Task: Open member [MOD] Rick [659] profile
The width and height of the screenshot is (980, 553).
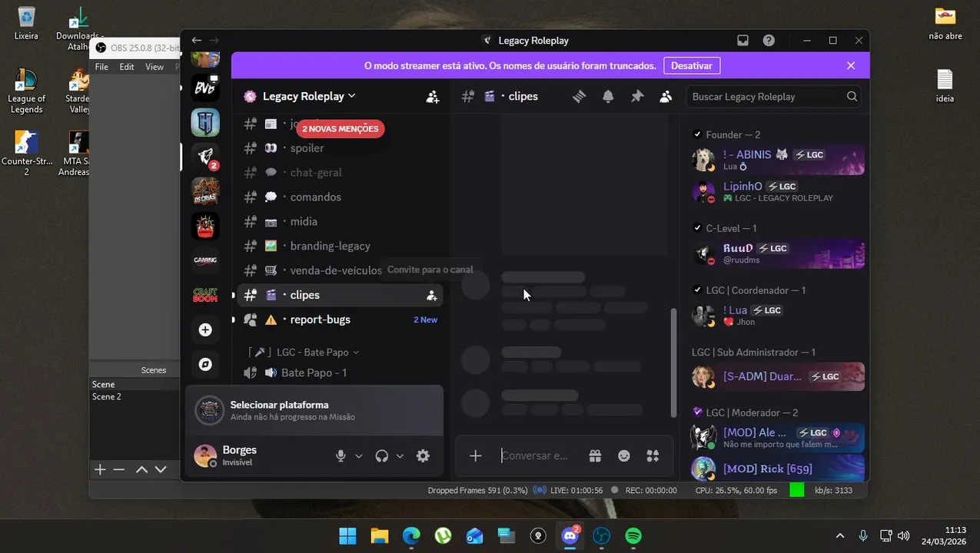Action: (x=777, y=468)
